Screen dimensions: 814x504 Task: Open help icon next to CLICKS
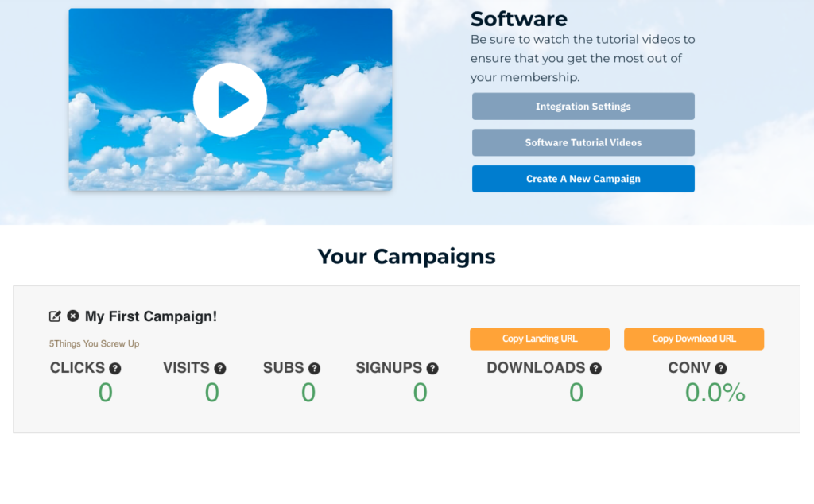pyautogui.click(x=115, y=369)
